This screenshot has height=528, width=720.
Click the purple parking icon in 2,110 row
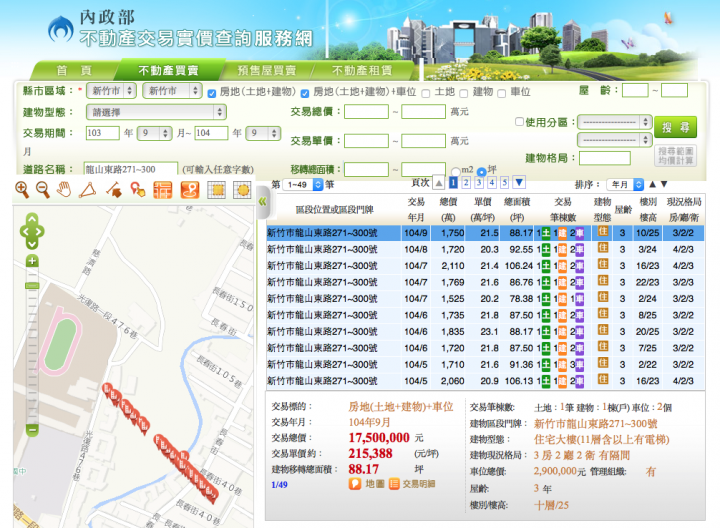(x=579, y=266)
